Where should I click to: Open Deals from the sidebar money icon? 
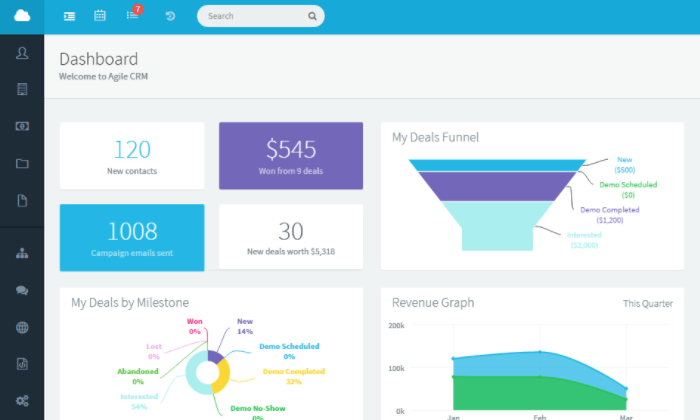click(22, 126)
